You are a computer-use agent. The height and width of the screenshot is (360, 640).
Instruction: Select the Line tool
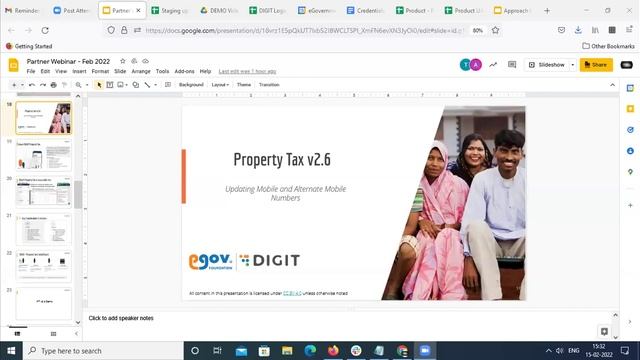147,85
